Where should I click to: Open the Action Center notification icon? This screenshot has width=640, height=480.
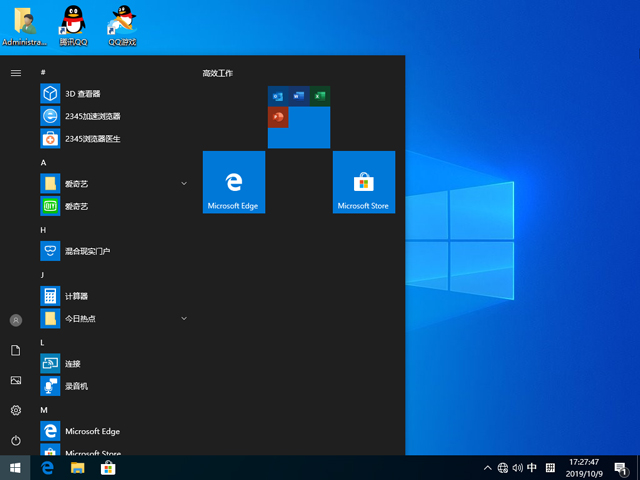(x=621, y=468)
